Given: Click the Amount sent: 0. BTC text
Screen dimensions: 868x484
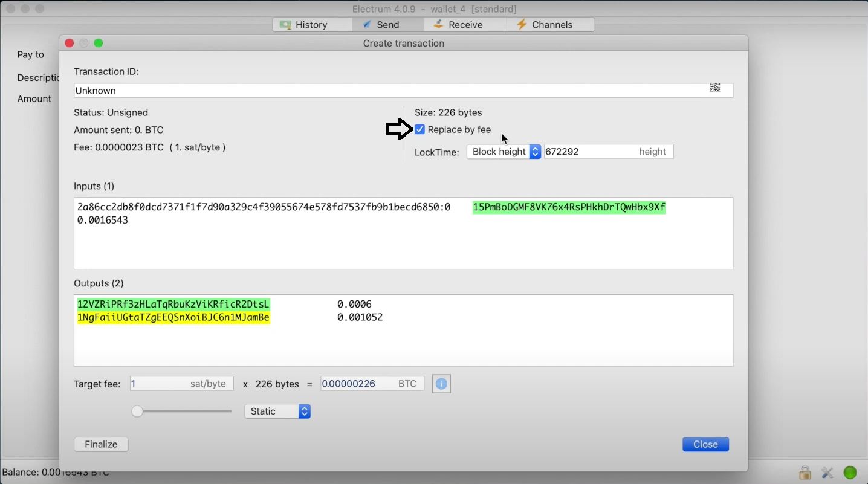Looking at the screenshot, I should (118, 130).
